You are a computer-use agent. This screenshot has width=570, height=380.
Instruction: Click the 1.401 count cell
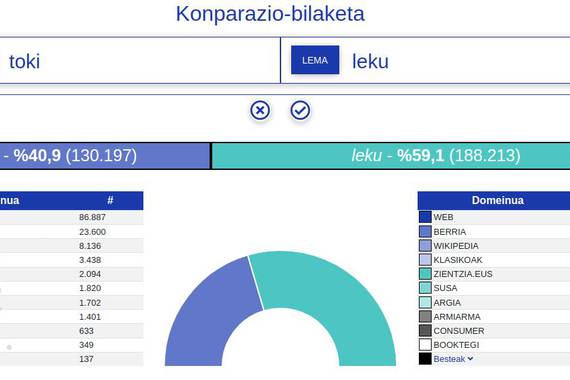[90, 317]
